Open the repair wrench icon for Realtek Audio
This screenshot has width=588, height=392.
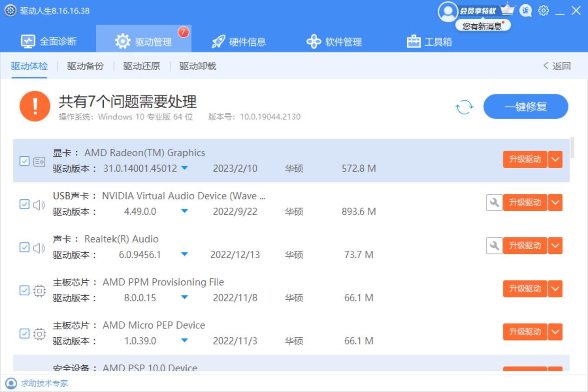tap(494, 245)
